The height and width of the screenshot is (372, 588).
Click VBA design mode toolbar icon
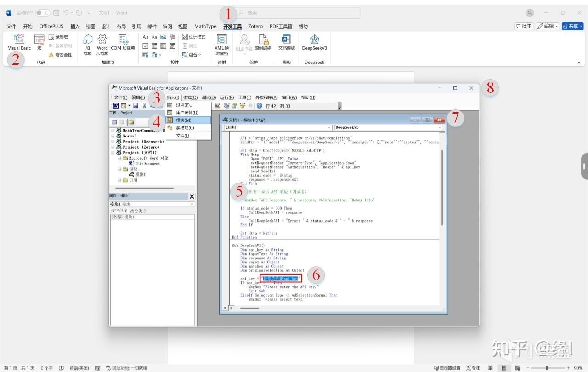pos(218,106)
